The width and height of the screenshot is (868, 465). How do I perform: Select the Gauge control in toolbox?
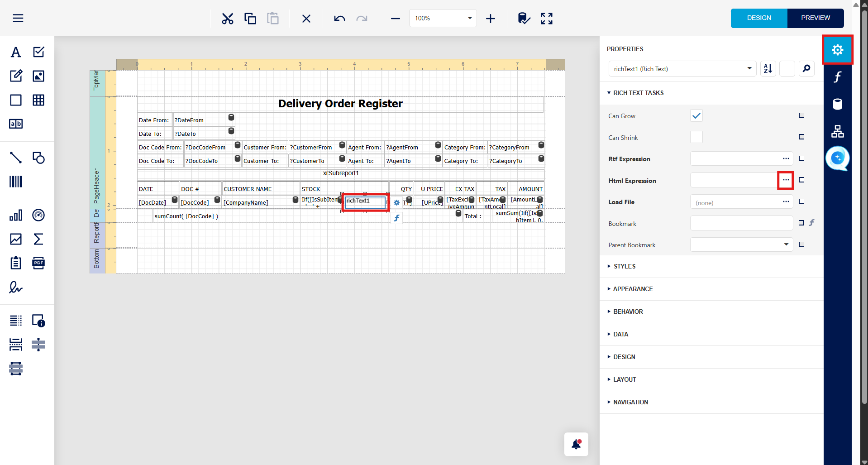point(38,215)
